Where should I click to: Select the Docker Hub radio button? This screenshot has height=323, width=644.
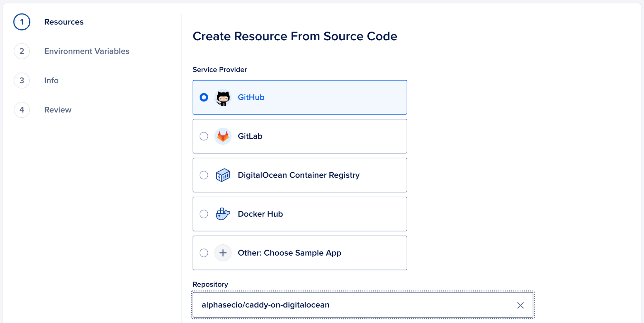click(204, 214)
